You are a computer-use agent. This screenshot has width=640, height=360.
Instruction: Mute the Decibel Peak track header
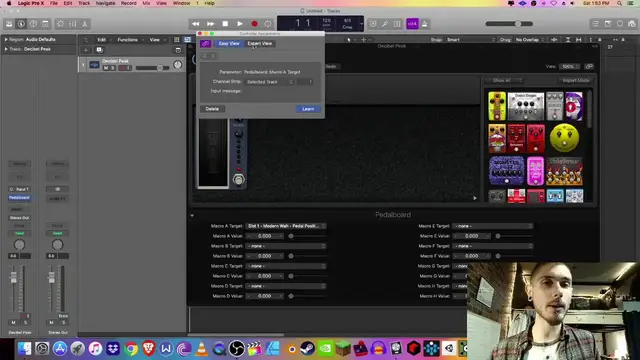click(x=106, y=68)
